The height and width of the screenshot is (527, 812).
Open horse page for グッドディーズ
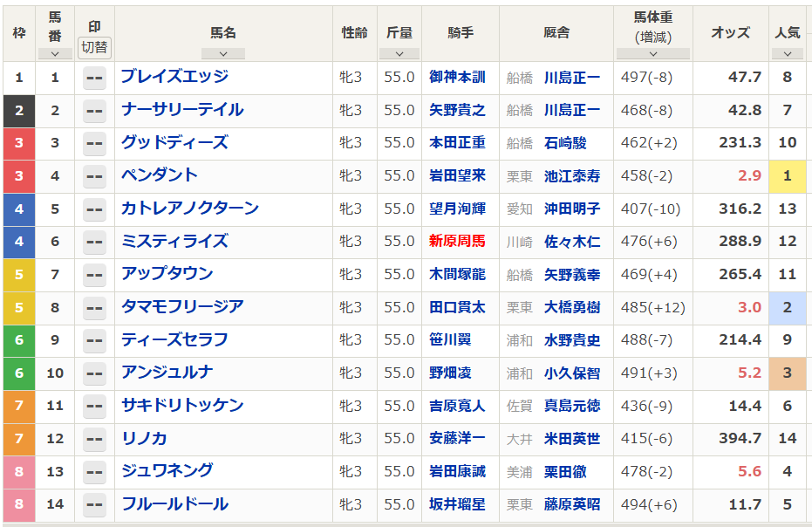pos(174,142)
